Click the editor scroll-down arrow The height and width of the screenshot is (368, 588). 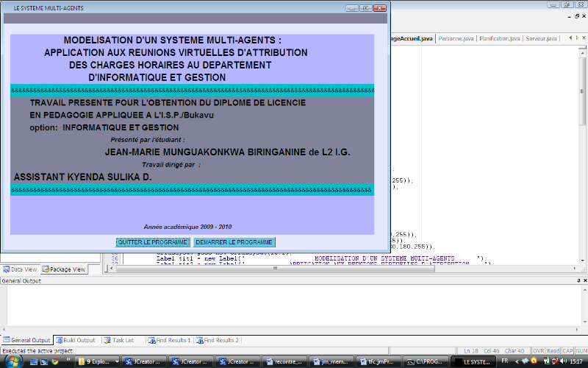click(x=582, y=261)
